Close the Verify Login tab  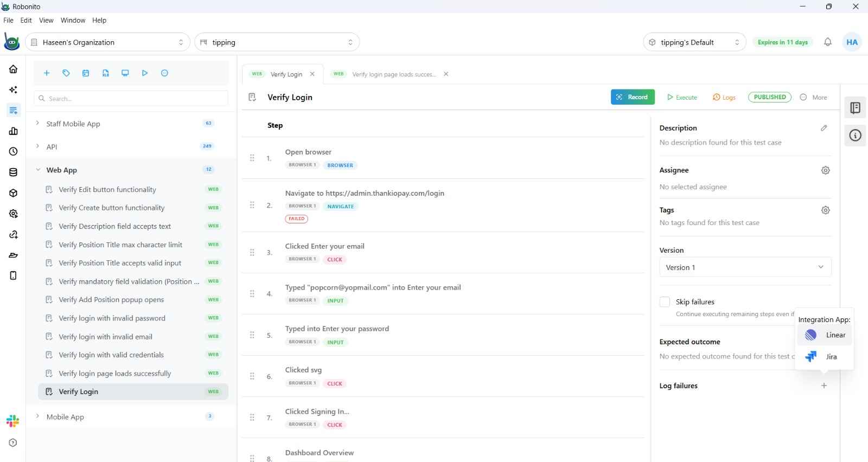click(x=312, y=74)
